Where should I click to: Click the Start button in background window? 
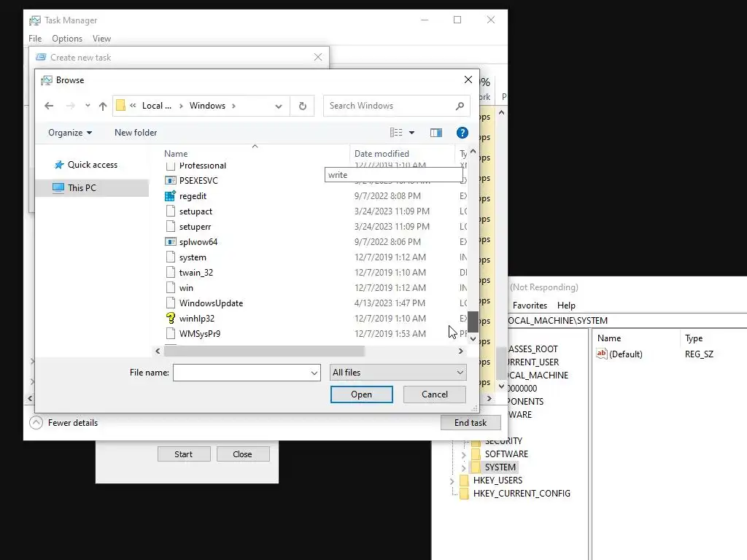click(183, 454)
